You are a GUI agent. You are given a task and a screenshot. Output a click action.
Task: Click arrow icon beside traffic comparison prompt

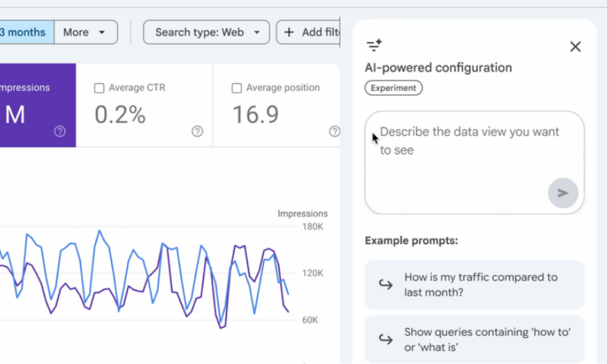click(386, 285)
